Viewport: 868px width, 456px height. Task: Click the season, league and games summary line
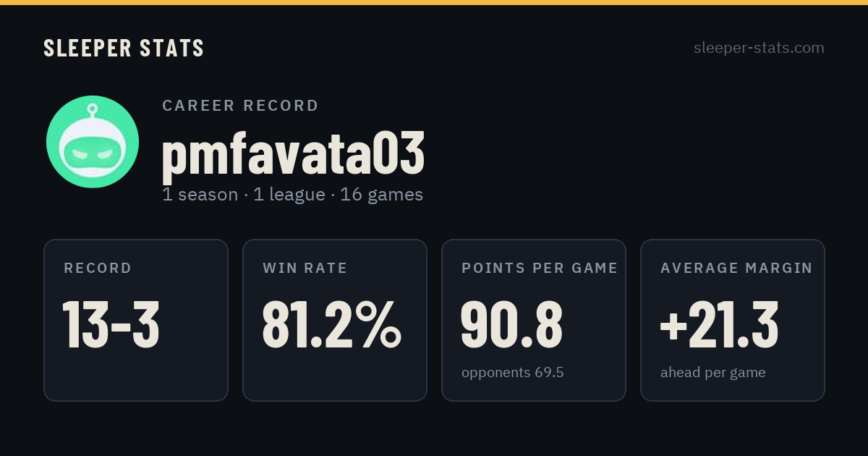[292, 195]
